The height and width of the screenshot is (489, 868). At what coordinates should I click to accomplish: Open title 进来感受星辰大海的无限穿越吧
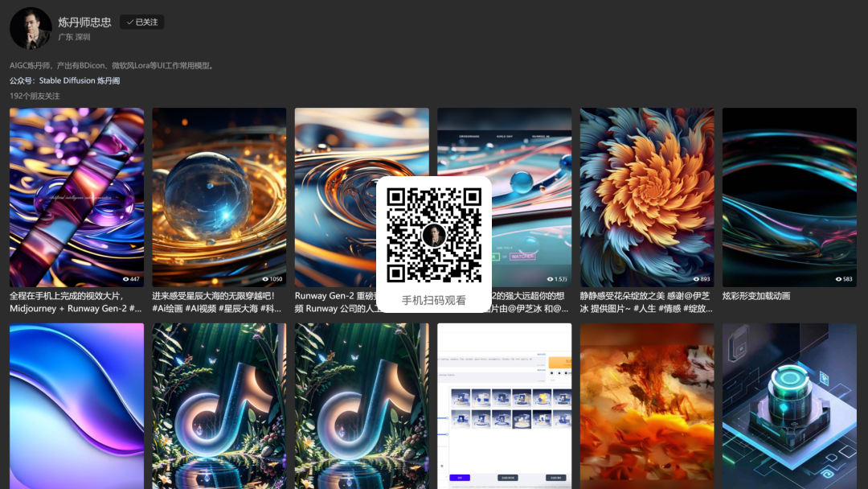(x=217, y=302)
